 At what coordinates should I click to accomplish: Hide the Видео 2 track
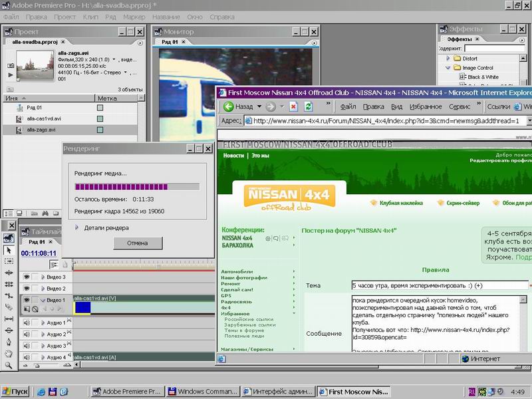tap(27, 289)
